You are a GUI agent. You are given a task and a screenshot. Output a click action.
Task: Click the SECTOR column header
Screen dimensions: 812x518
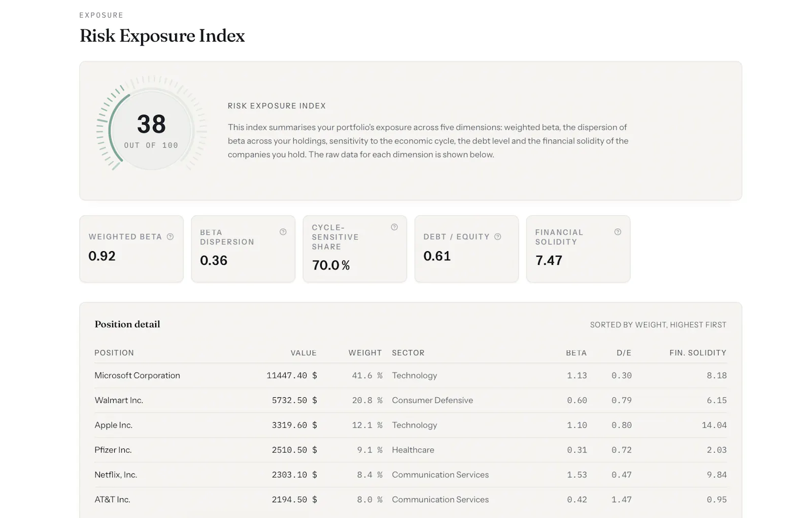coord(408,353)
